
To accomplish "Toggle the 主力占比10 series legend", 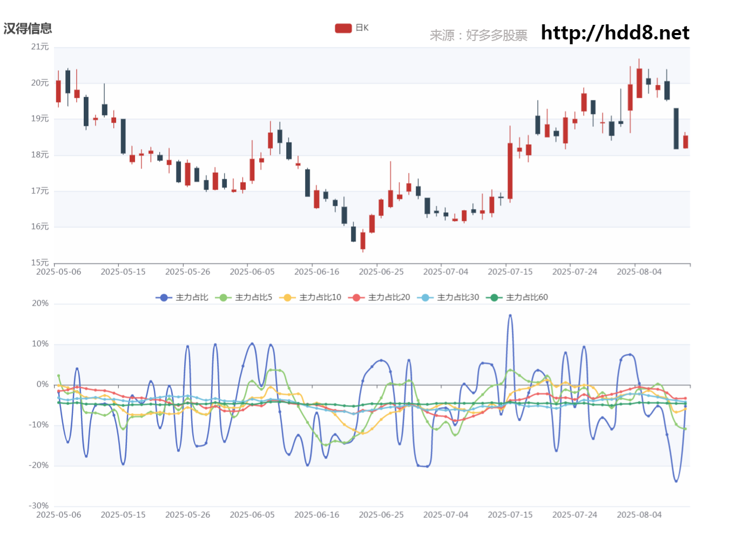I will point(310,298).
